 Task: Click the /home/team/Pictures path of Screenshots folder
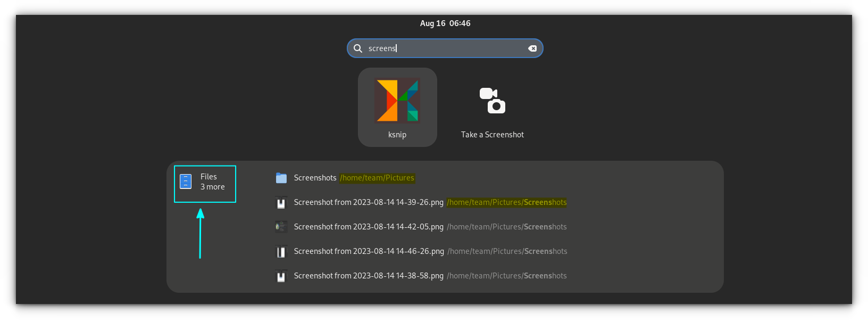pyautogui.click(x=377, y=178)
